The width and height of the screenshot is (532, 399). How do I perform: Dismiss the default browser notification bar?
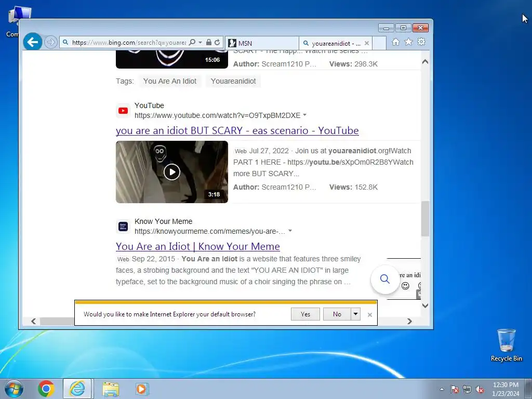(370, 315)
